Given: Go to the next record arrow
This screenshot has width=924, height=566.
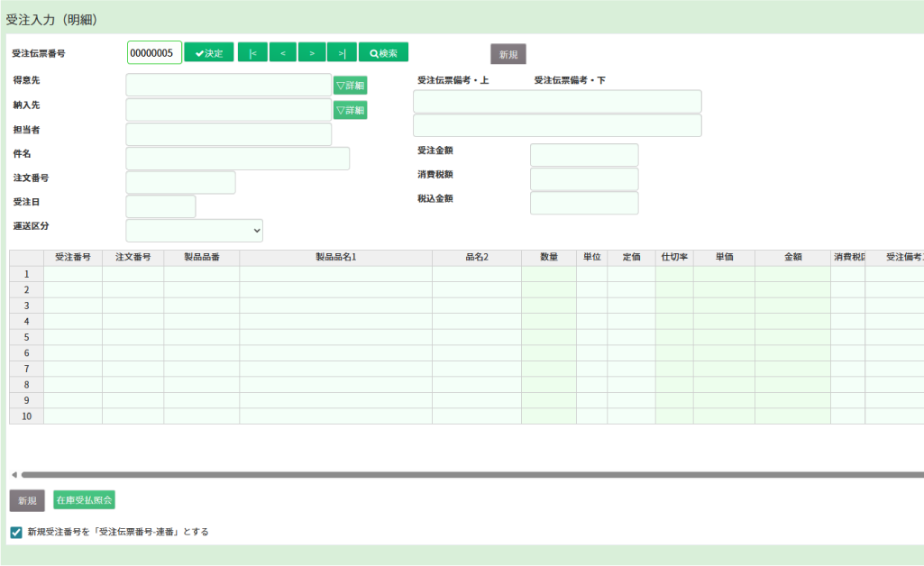Looking at the screenshot, I should point(312,53).
